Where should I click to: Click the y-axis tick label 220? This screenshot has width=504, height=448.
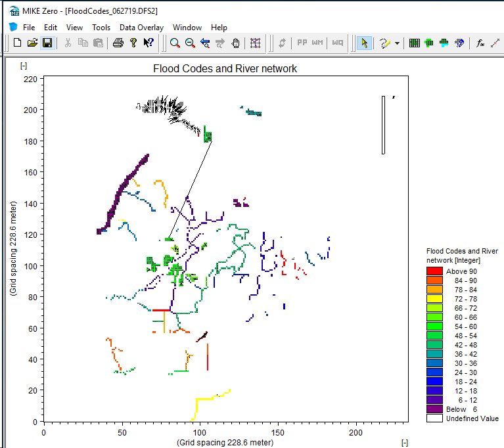(30, 79)
